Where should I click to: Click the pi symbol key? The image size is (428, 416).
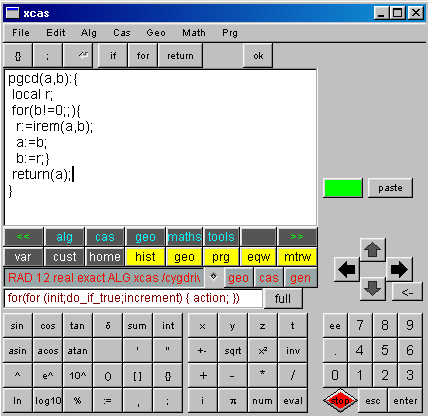233,401
